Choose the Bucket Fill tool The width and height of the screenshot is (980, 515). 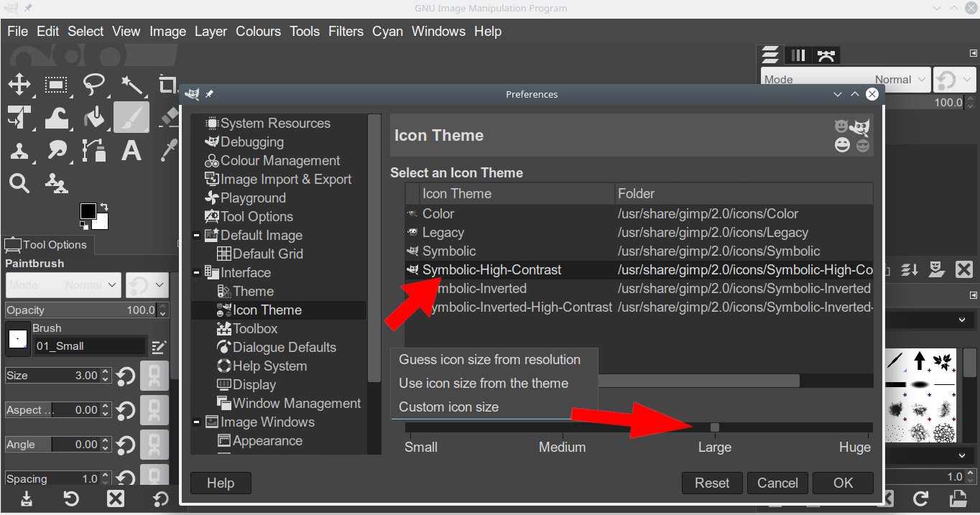(x=94, y=116)
